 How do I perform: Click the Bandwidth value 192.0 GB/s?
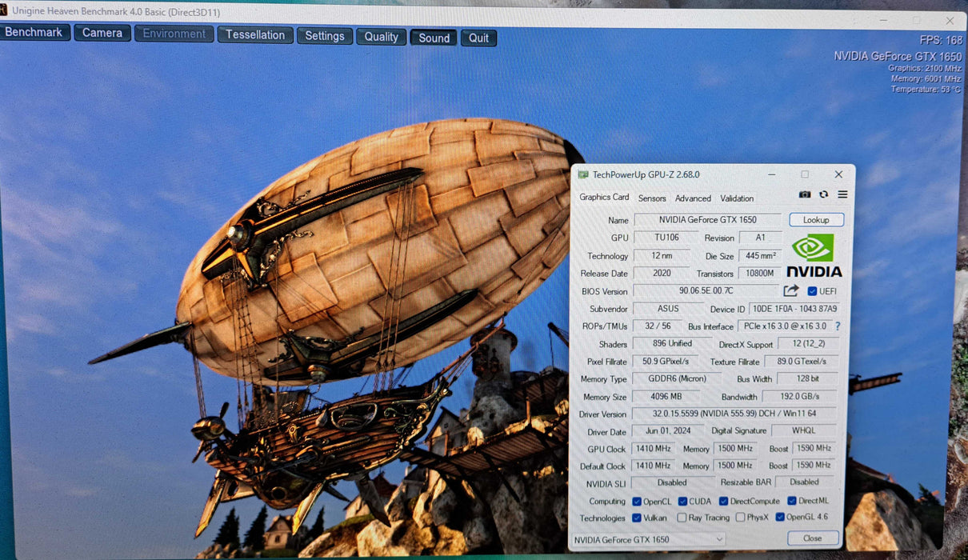(x=800, y=397)
